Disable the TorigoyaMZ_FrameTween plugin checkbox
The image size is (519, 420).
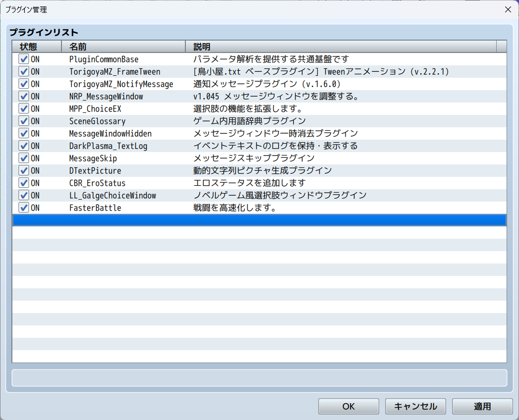pyautogui.click(x=24, y=71)
